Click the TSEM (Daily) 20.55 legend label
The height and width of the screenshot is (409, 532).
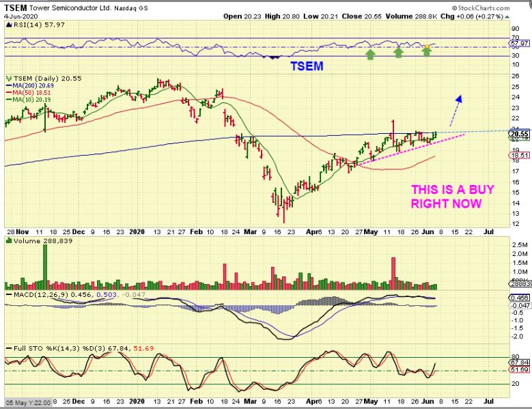tap(48, 79)
